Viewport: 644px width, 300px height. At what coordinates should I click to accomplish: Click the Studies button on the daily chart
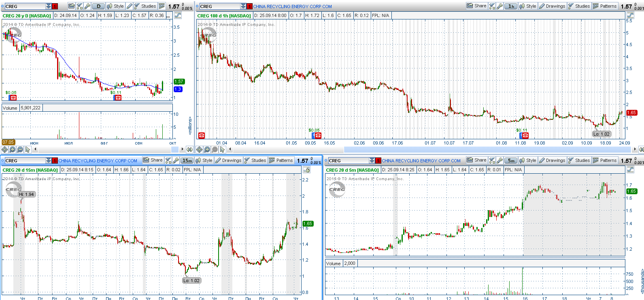pyautogui.click(x=146, y=6)
